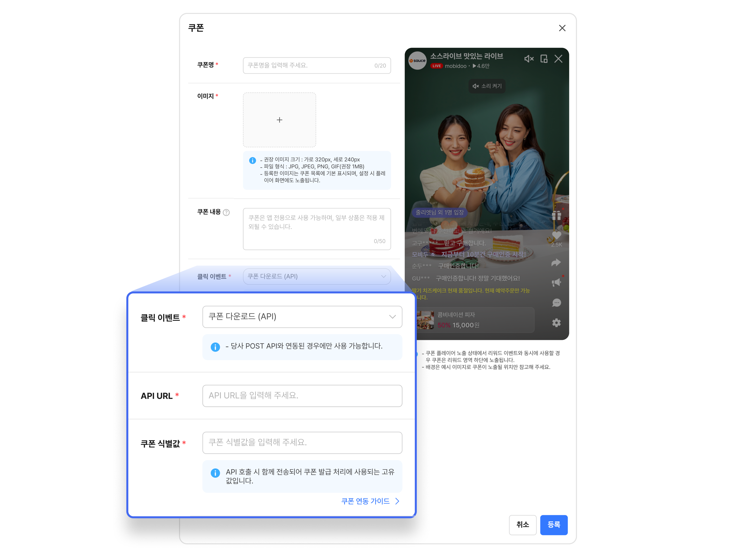Click the heart like icon
This screenshot has height=557, width=756.
[x=556, y=235]
